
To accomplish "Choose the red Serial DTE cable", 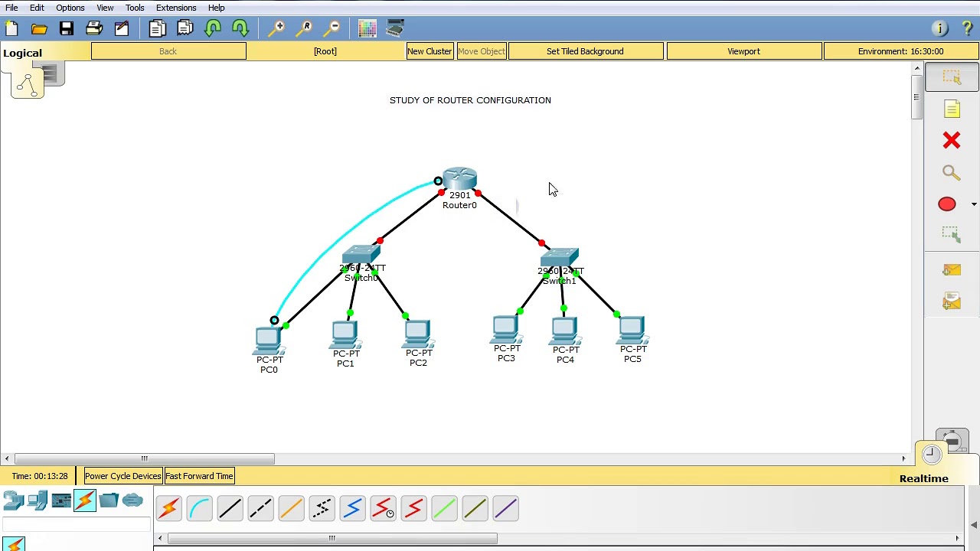I will [413, 509].
